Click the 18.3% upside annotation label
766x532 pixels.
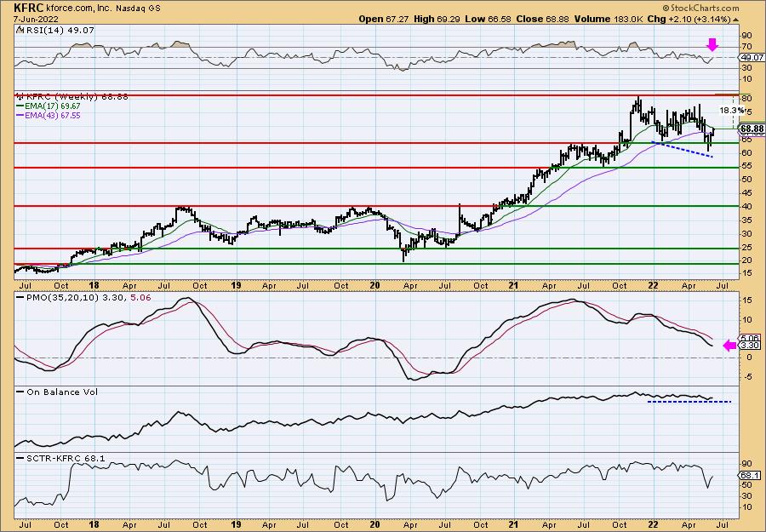[x=730, y=110]
